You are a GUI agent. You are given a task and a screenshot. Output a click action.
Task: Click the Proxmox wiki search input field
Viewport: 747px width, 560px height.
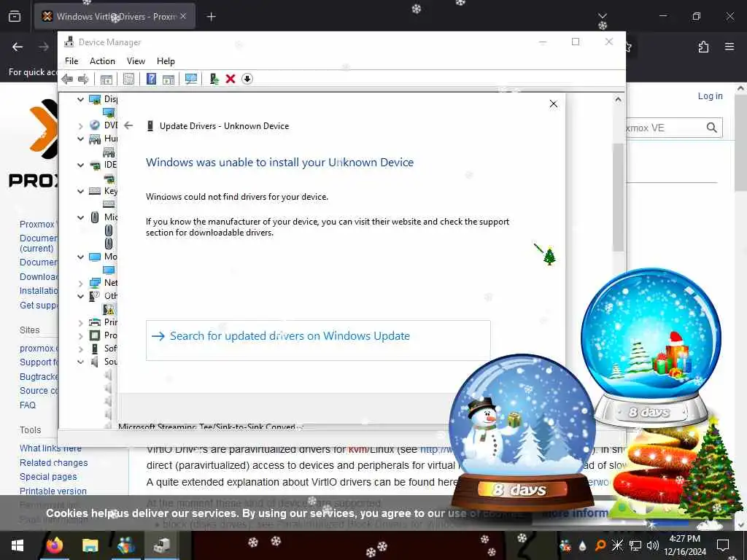coord(665,128)
